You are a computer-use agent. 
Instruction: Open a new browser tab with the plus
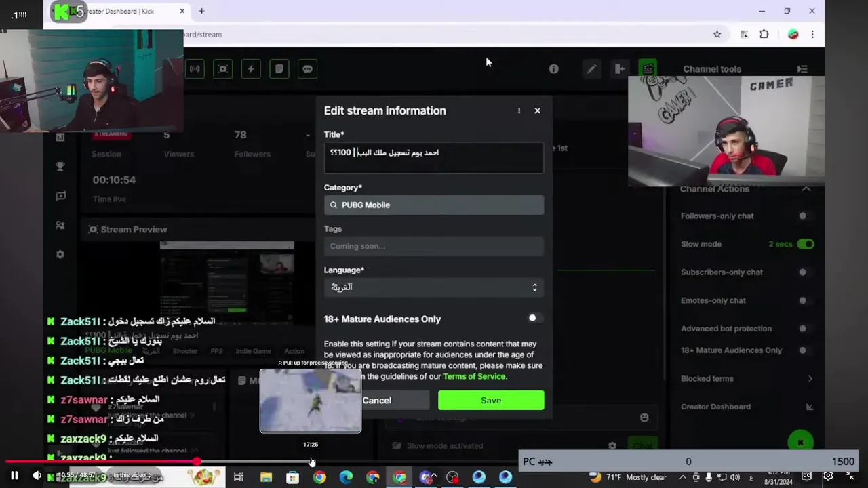(201, 11)
